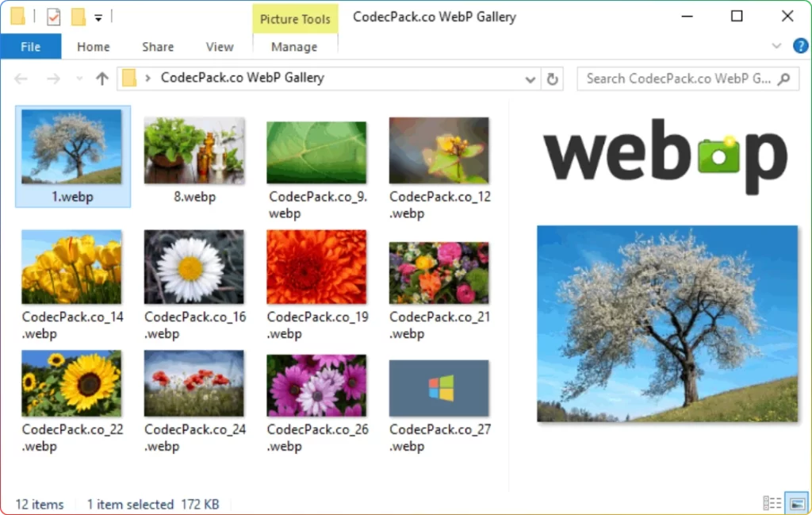Image resolution: width=812 pixels, height=515 pixels.
Task: Click the address bar folder icon
Action: [x=129, y=79]
